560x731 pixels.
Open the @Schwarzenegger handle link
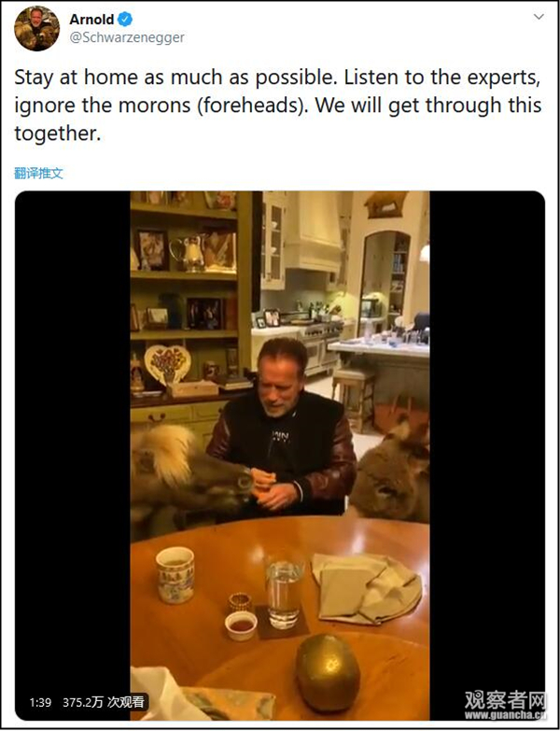click(127, 37)
